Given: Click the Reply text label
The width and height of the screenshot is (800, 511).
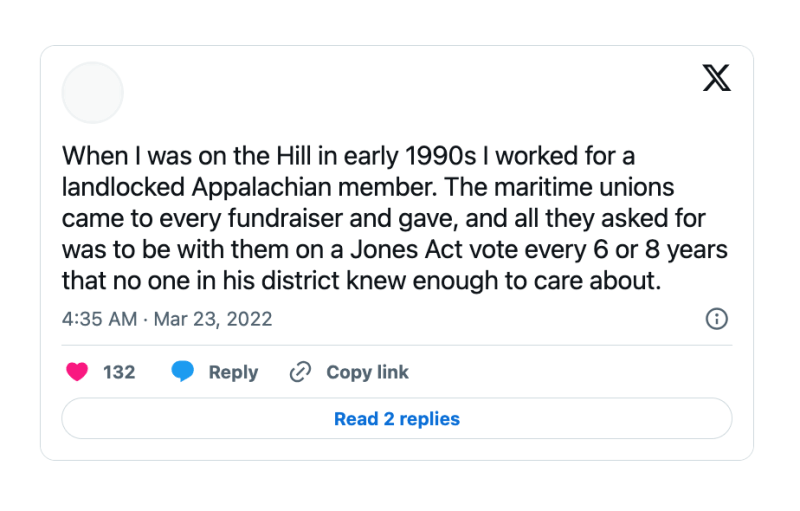Looking at the screenshot, I should tap(233, 373).
